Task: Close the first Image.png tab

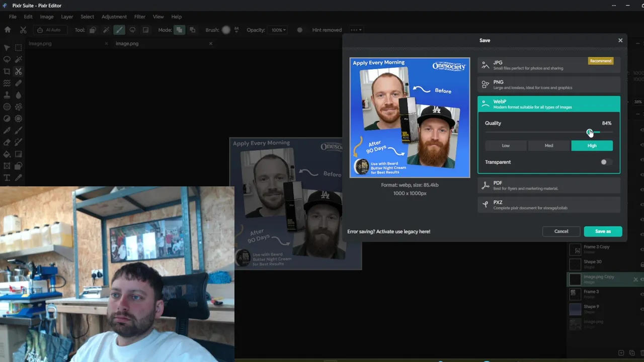Action: coord(106,43)
